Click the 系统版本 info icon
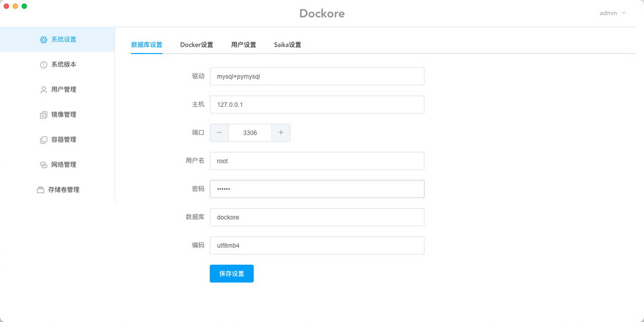This screenshot has width=644, height=322. [x=43, y=65]
